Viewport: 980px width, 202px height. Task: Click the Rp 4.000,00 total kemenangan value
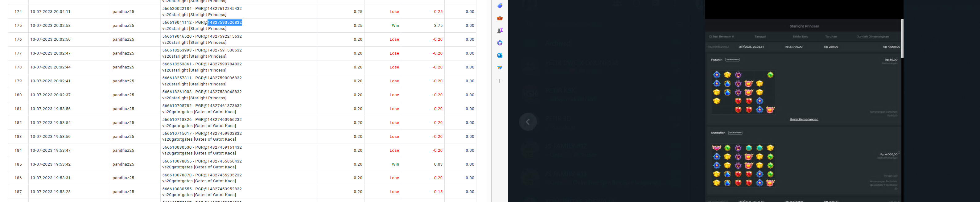pos(889,155)
